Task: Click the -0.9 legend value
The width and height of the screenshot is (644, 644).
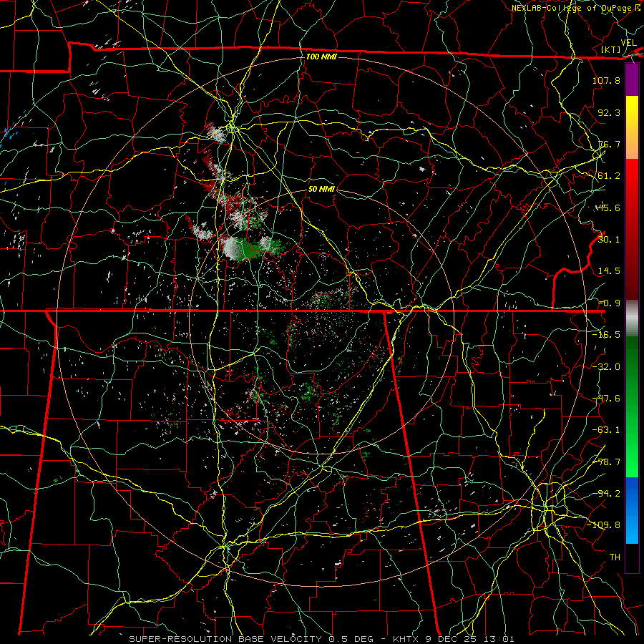Action: 609,303
